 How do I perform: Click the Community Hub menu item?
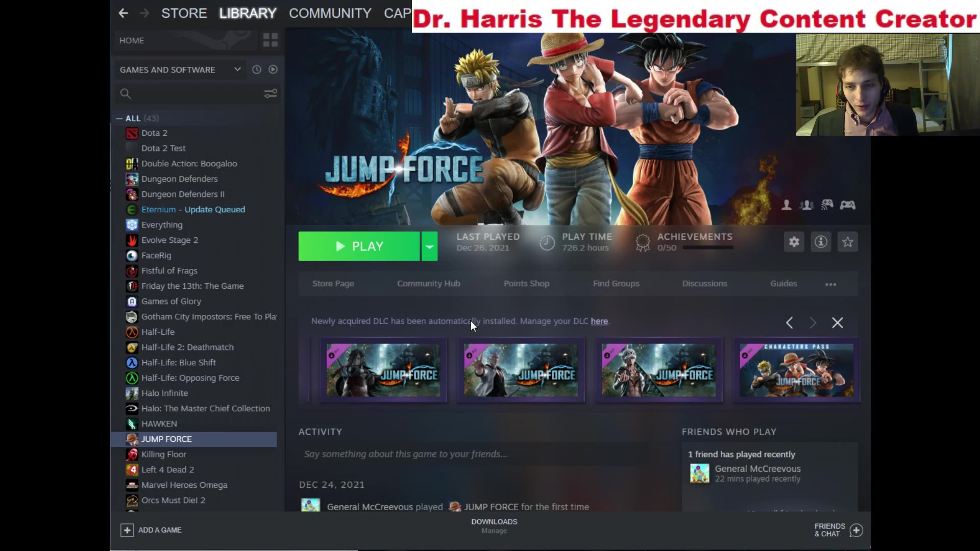pos(428,284)
